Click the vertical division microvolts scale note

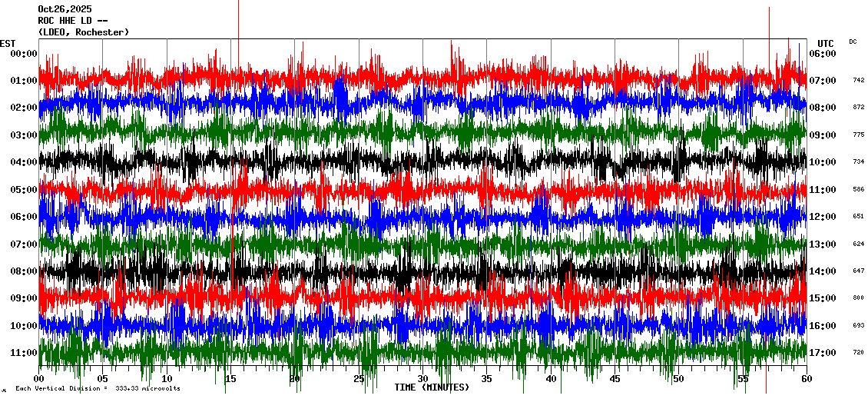coord(98,388)
